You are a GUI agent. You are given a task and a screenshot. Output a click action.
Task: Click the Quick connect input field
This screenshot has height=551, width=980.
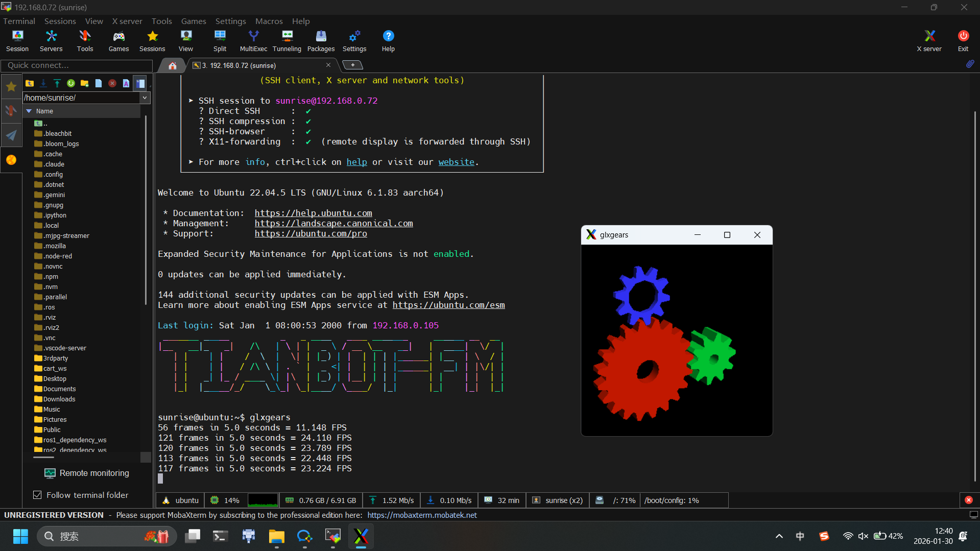77,65
